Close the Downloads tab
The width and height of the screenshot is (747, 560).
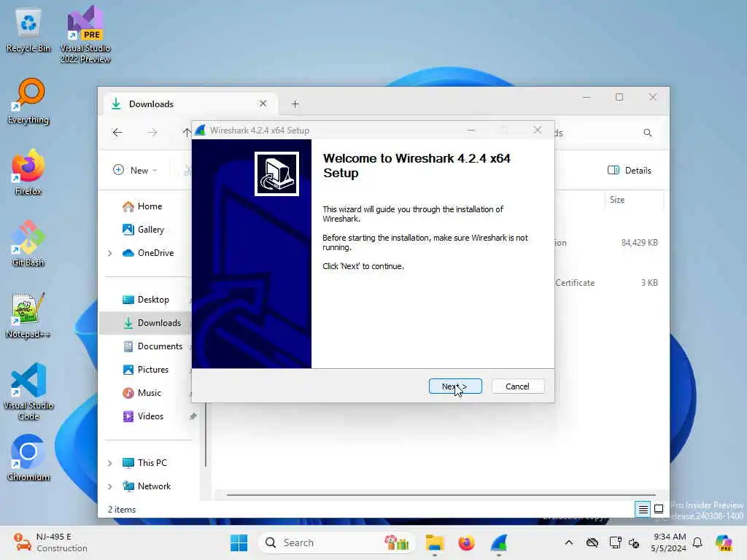[x=263, y=104]
